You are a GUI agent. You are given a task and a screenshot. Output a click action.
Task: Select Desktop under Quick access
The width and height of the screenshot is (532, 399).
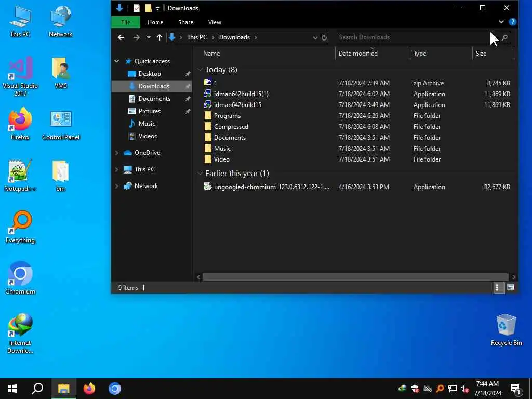point(150,74)
